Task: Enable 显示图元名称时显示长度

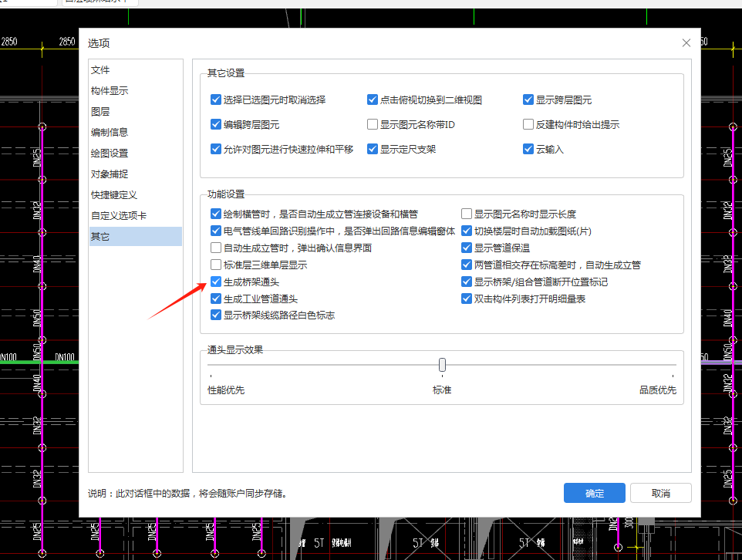Action: 467,214
